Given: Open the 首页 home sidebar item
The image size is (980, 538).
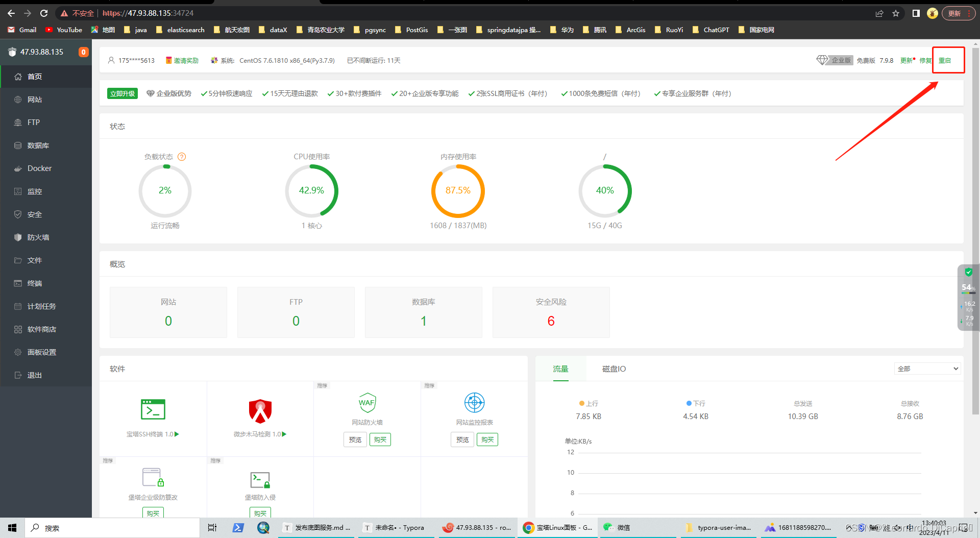Looking at the screenshot, I should tap(46, 77).
